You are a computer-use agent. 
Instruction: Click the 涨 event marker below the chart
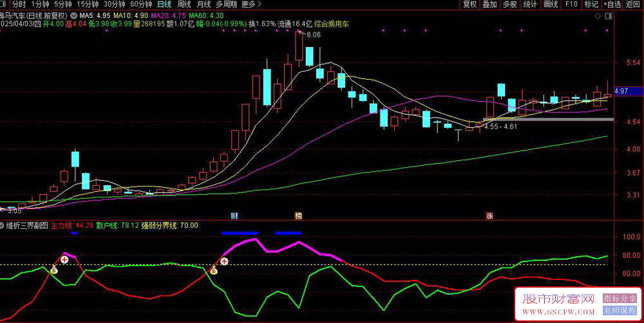click(x=489, y=216)
